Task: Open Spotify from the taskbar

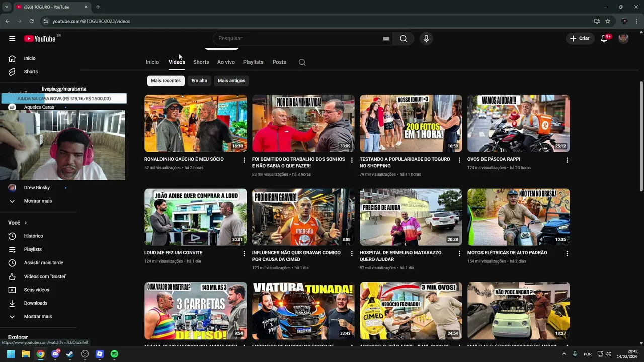Action: [x=114, y=354]
